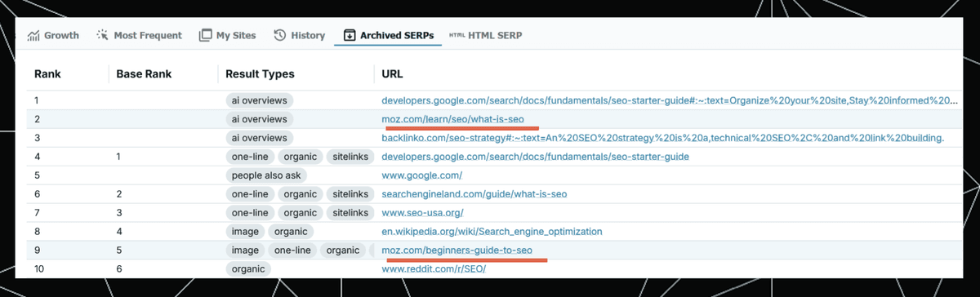Image resolution: width=980 pixels, height=297 pixels.
Task: Open the en.wikipedia.org Search_engine_optimization link
Action: [x=492, y=232]
